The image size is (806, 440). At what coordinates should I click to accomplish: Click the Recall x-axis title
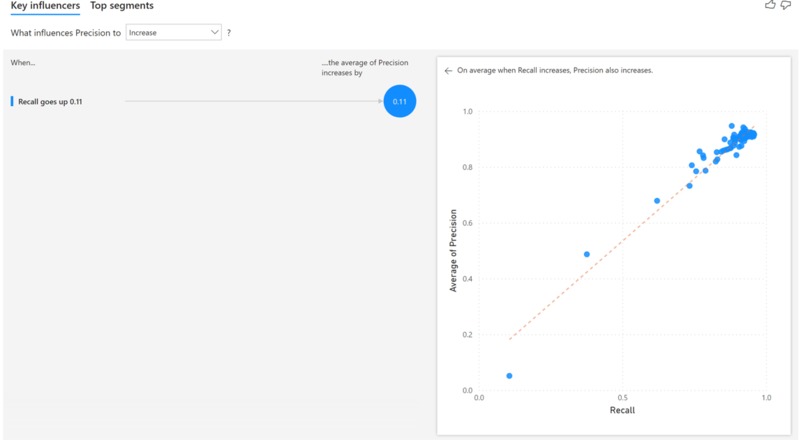[622, 410]
